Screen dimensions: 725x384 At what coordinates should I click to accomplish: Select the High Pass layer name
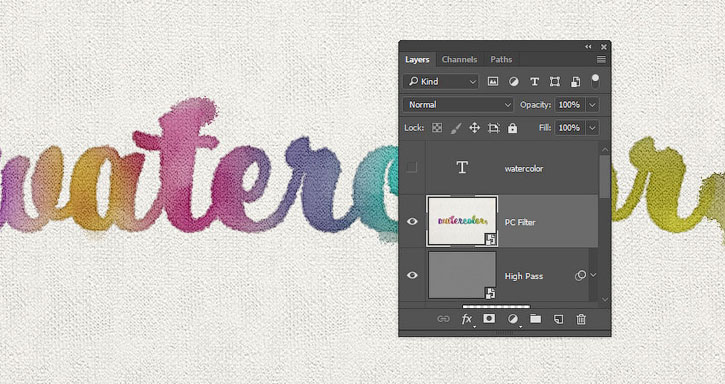tap(524, 276)
